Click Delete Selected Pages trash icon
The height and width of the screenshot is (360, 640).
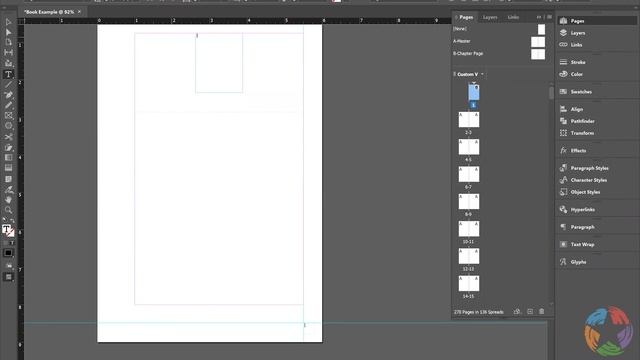pos(542,311)
